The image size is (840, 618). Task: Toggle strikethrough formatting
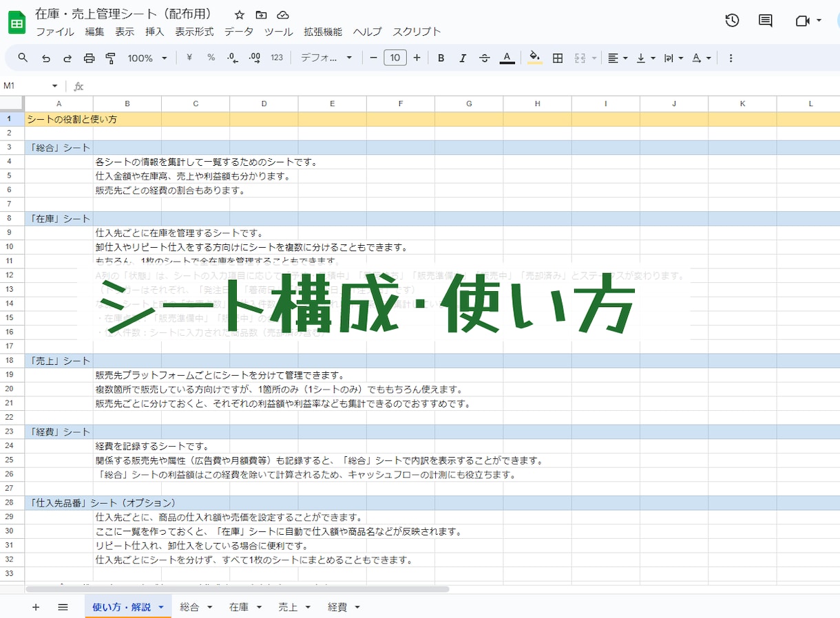point(484,58)
